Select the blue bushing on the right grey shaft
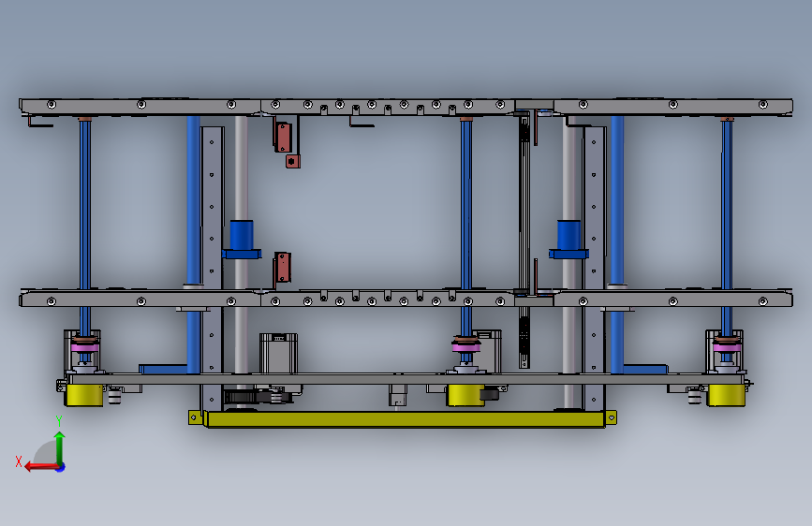 coord(568,240)
